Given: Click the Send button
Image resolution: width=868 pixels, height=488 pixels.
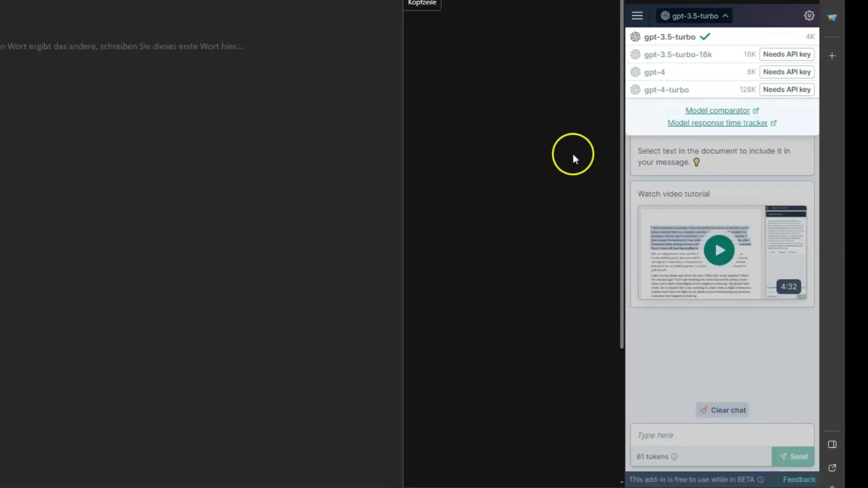Looking at the screenshot, I should [793, 456].
